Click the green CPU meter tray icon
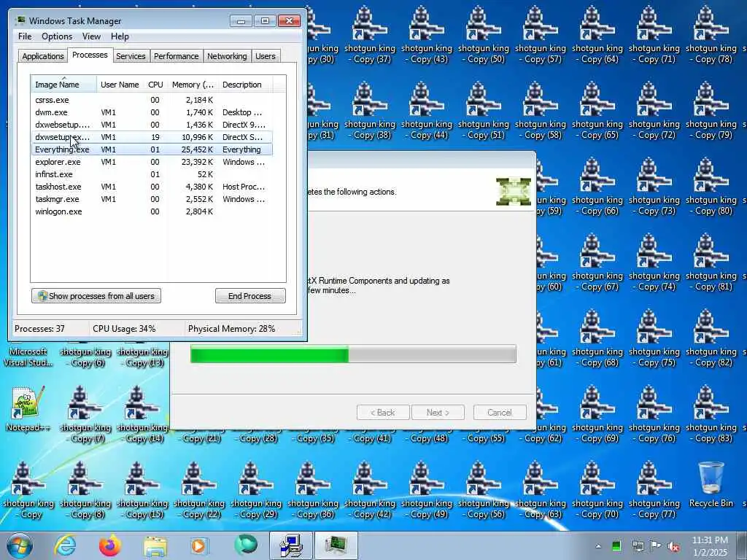Viewport: 747px width, 560px height. tap(616, 546)
